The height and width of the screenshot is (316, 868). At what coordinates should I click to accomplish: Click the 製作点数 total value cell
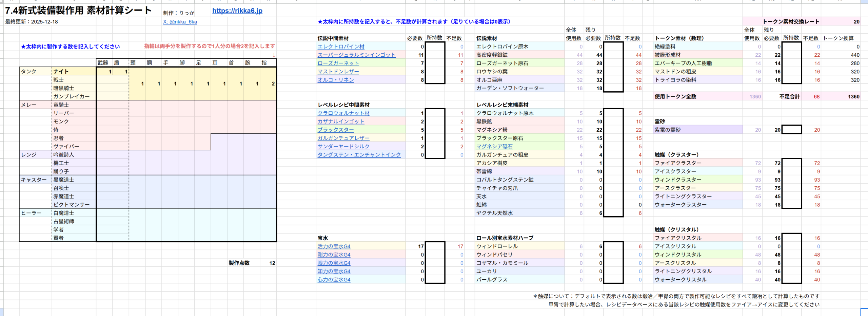click(x=269, y=263)
